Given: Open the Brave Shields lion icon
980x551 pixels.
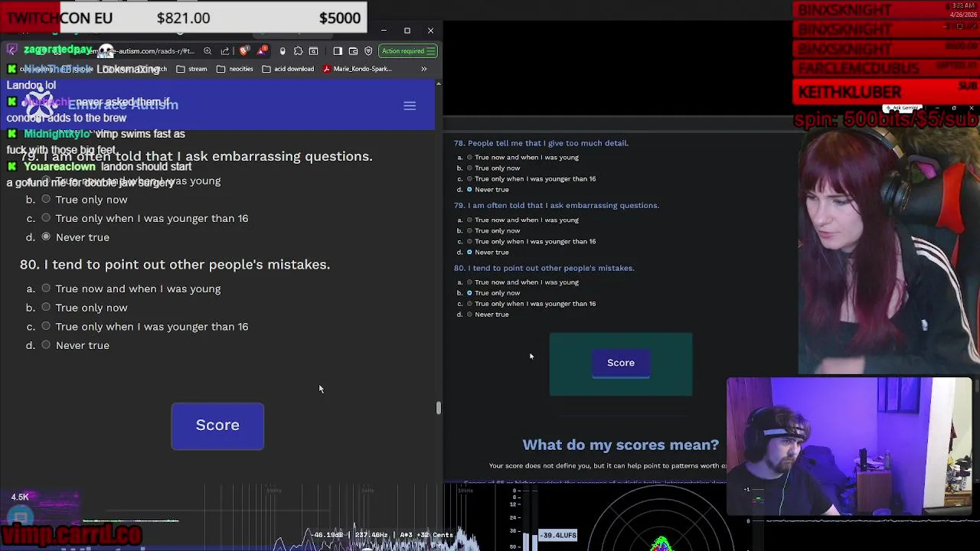Looking at the screenshot, I should tap(244, 51).
